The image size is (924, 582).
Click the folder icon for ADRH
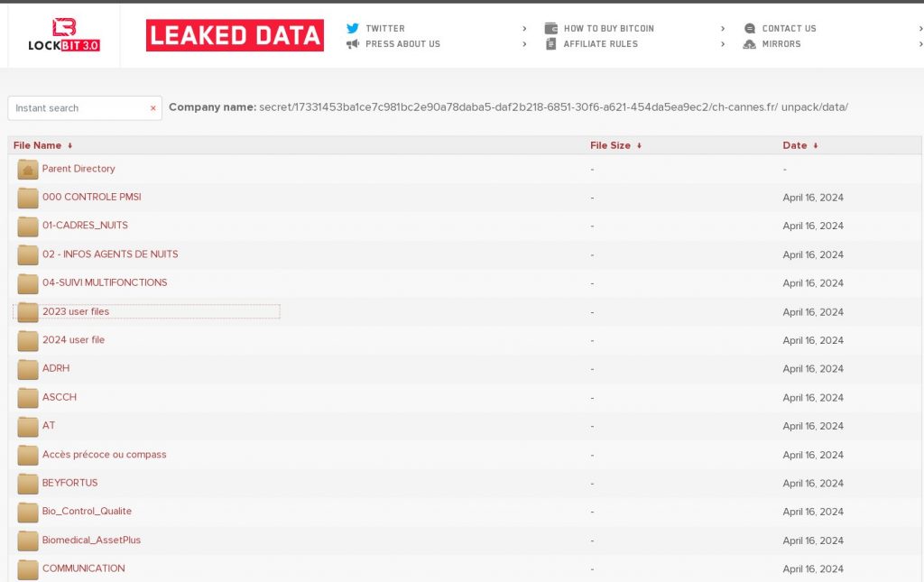[x=28, y=368]
